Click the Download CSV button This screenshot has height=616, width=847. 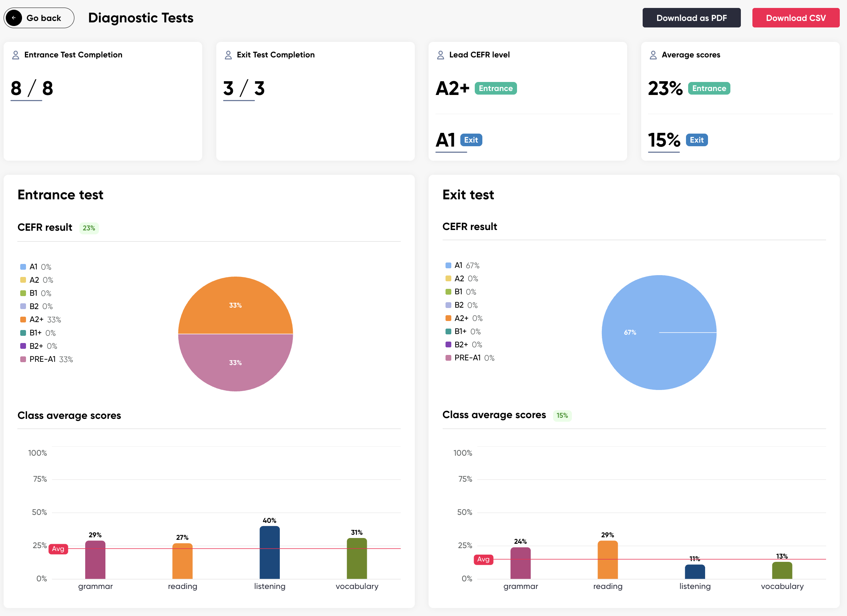coord(795,18)
